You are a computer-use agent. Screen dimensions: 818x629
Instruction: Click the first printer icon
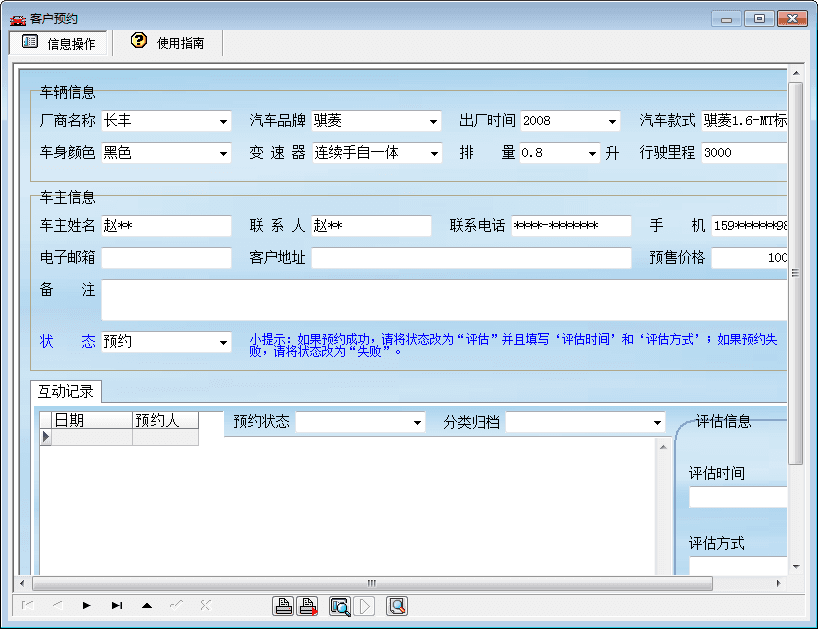pos(284,605)
